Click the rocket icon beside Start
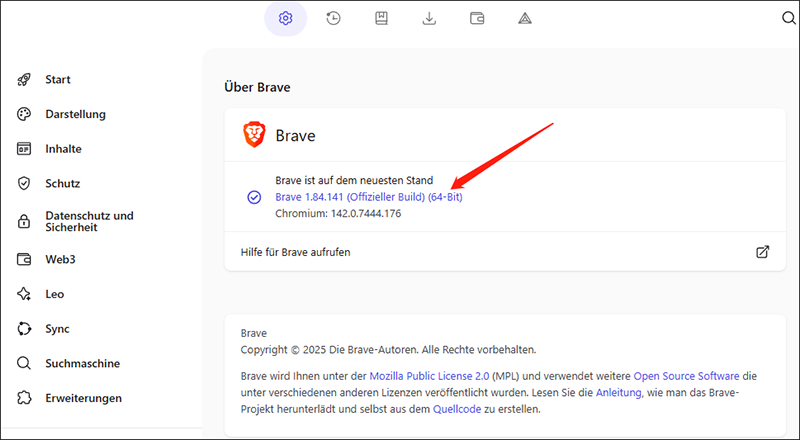Viewport: 800px width, 440px height. point(24,80)
